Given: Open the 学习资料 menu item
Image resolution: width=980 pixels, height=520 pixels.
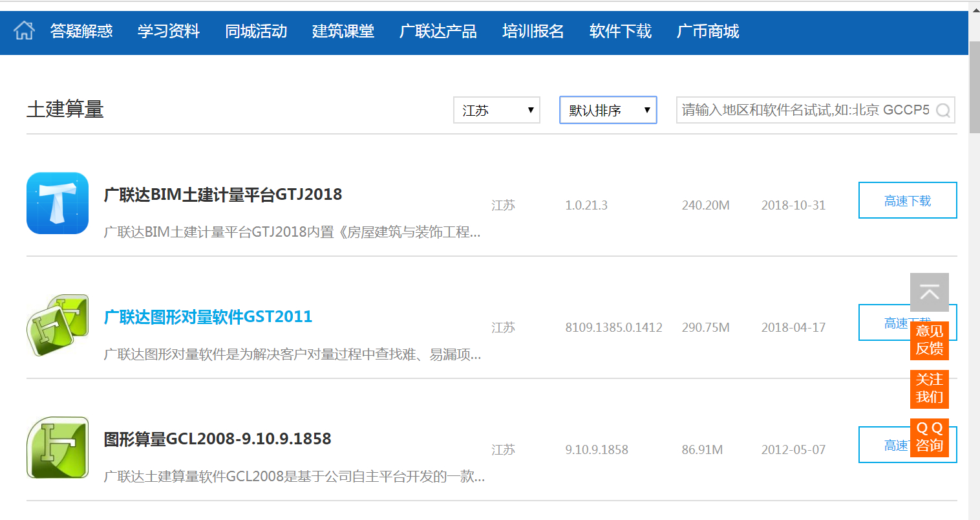Looking at the screenshot, I should coord(169,31).
